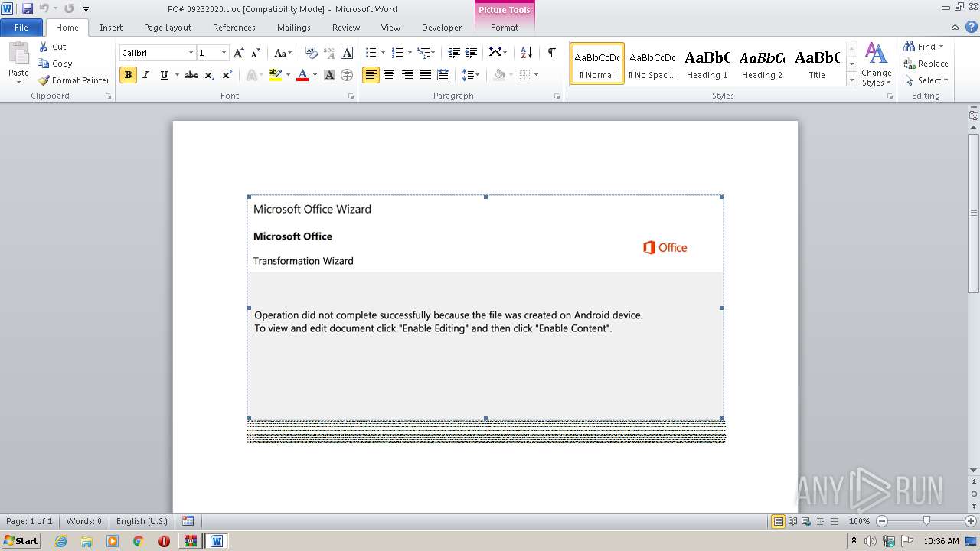Viewport: 980px width, 551px height.
Task: Open the Select dropdown in Editing
Action: coord(926,80)
